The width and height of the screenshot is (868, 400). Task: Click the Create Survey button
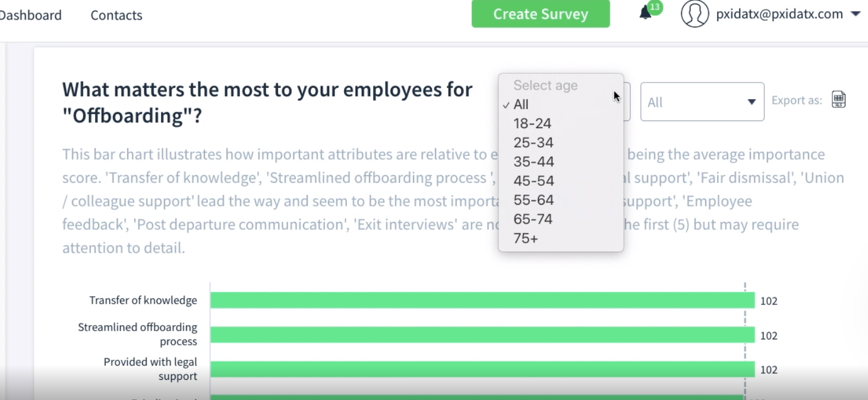541,14
